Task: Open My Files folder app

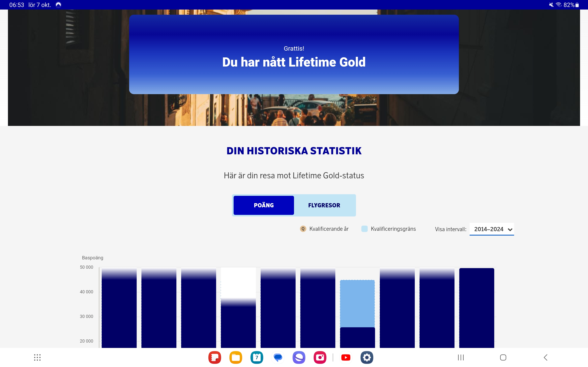Action: point(235,357)
